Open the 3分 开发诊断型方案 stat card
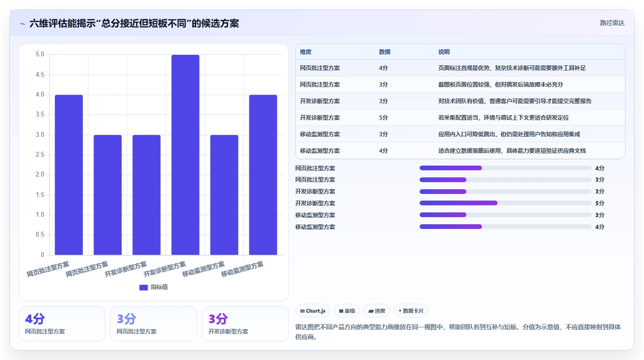The width and height of the screenshot is (644, 360). click(x=245, y=324)
